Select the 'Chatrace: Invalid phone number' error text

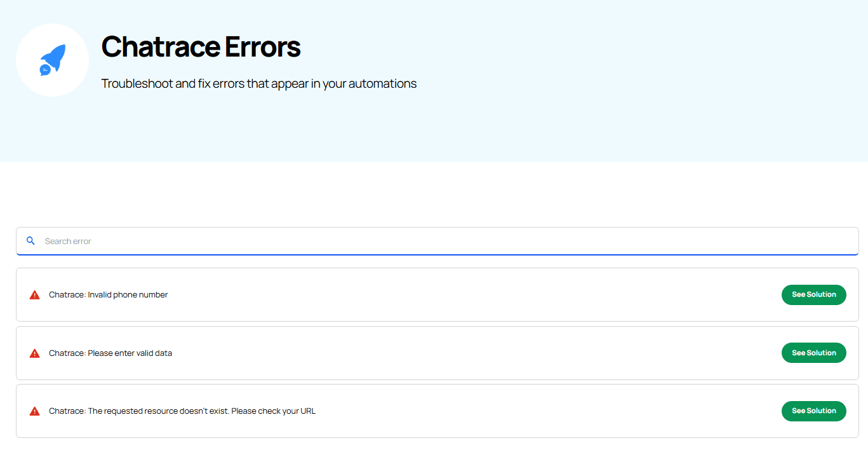coord(109,295)
